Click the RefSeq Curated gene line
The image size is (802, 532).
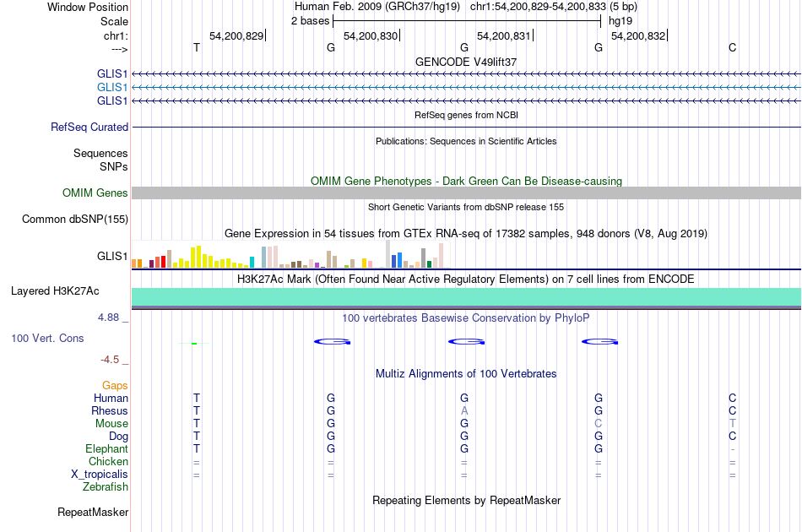pos(467,127)
